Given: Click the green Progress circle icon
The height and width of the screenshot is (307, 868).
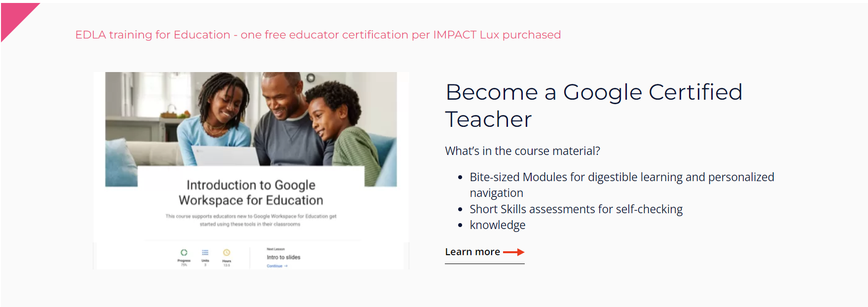Looking at the screenshot, I should click(x=184, y=252).
